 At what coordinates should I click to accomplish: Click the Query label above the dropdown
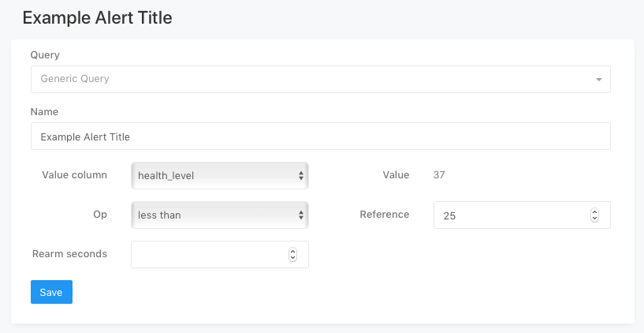click(x=44, y=54)
